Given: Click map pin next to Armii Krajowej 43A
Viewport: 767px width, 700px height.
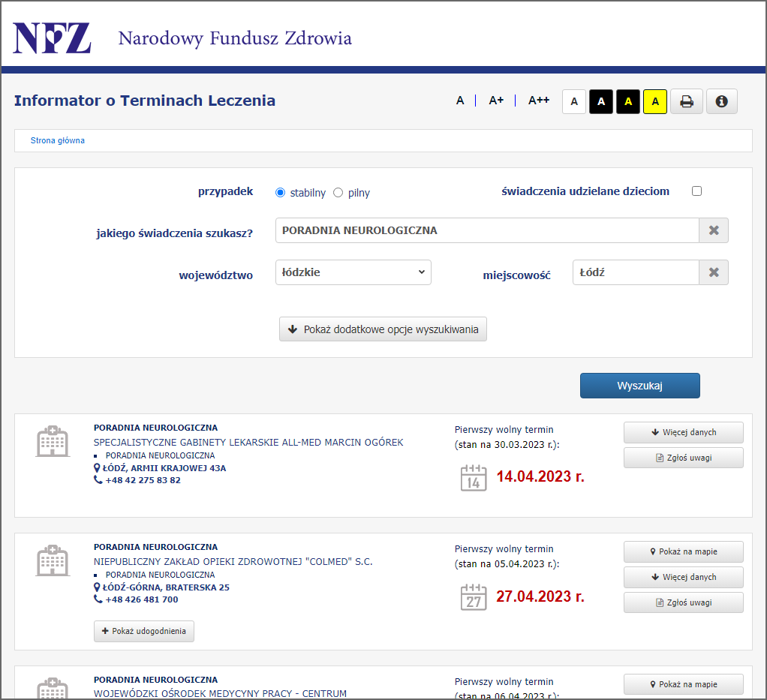Looking at the screenshot, I should click(97, 468).
